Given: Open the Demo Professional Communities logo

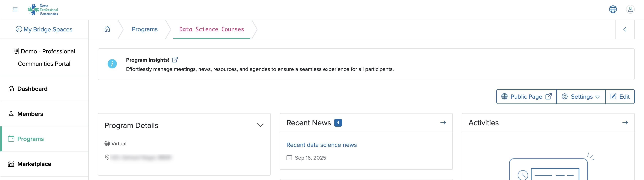Looking at the screenshot, I should click(43, 10).
